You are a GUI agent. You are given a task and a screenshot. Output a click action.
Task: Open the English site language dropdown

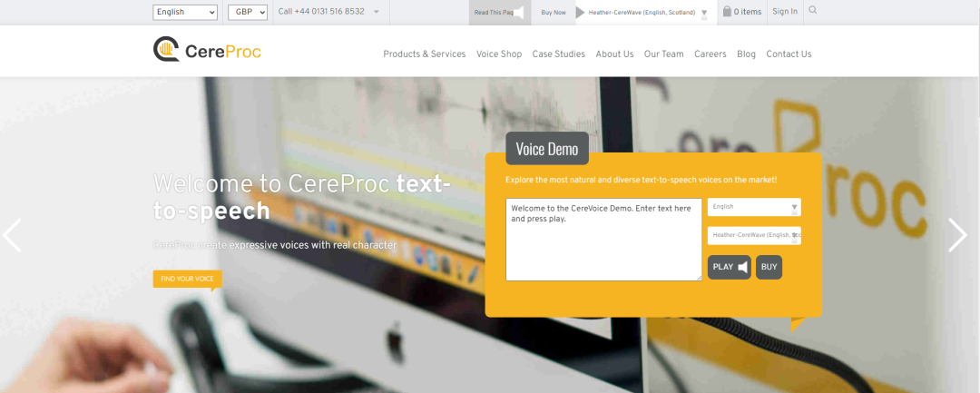(x=185, y=12)
